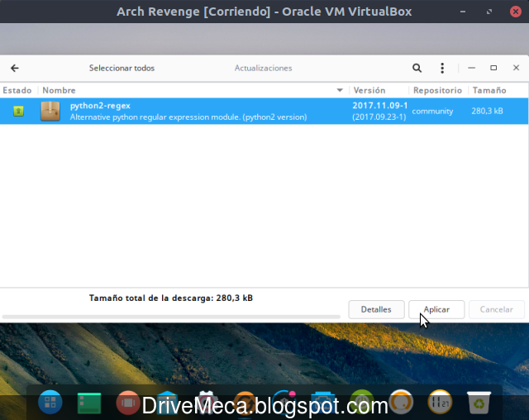The image size is (529, 420).
Task: Maximize the updates manager window
Action: pyautogui.click(x=493, y=68)
